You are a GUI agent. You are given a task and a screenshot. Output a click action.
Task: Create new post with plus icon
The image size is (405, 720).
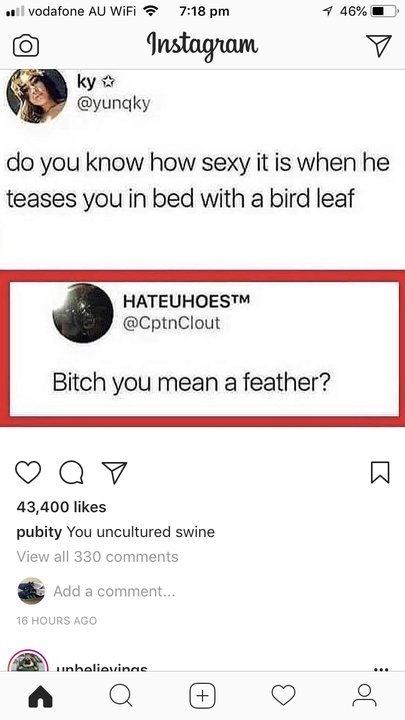pos(202,696)
